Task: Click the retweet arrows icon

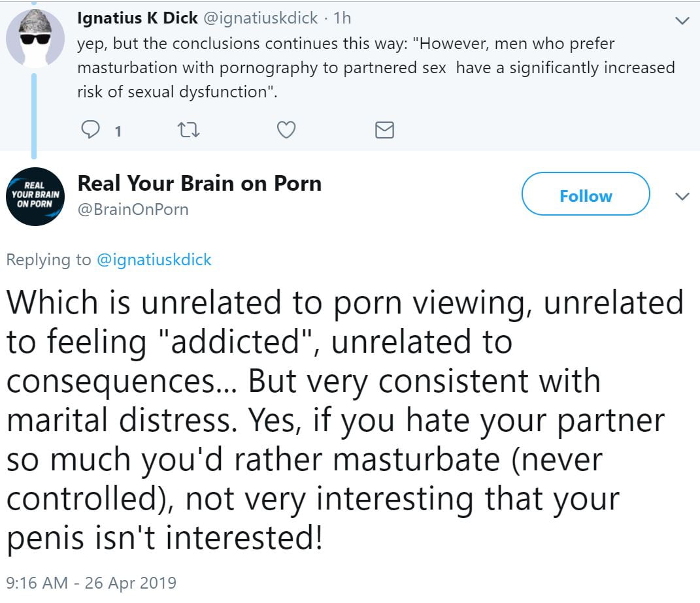Action: tap(188, 131)
